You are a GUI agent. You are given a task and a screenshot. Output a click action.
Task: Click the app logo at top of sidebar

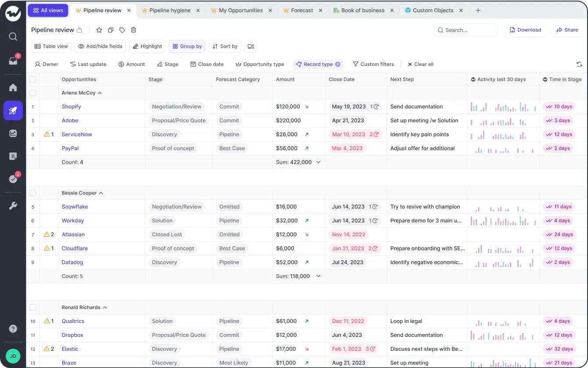click(x=13, y=13)
